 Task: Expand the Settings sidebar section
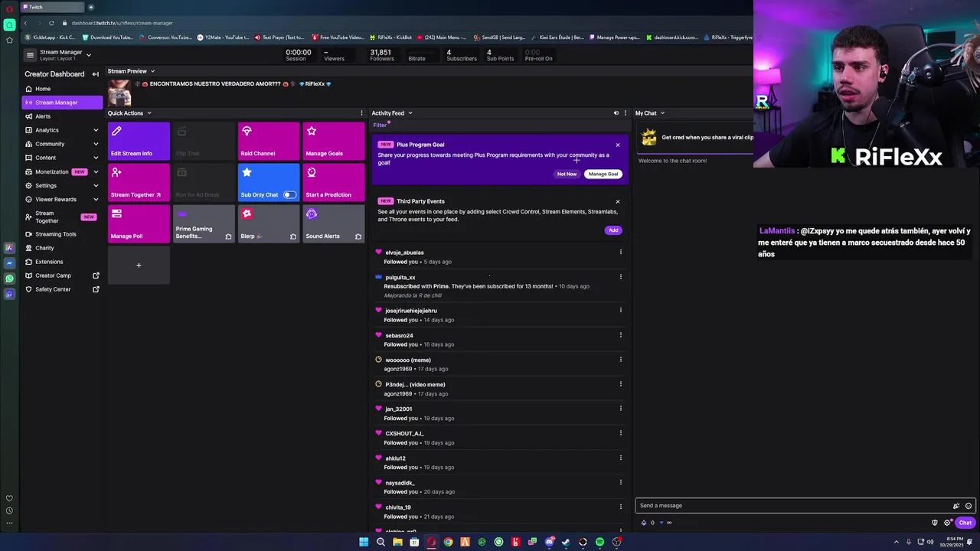[62, 185]
